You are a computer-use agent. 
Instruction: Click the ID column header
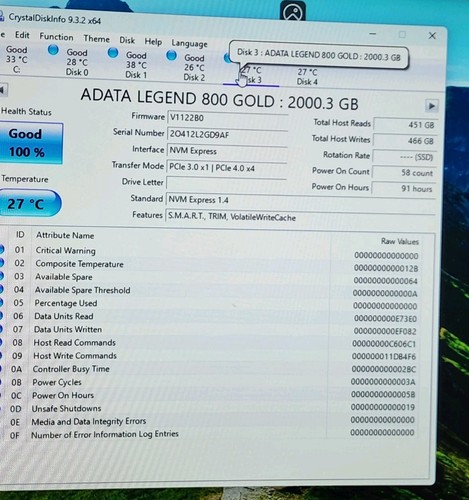[x=20, y=235]
